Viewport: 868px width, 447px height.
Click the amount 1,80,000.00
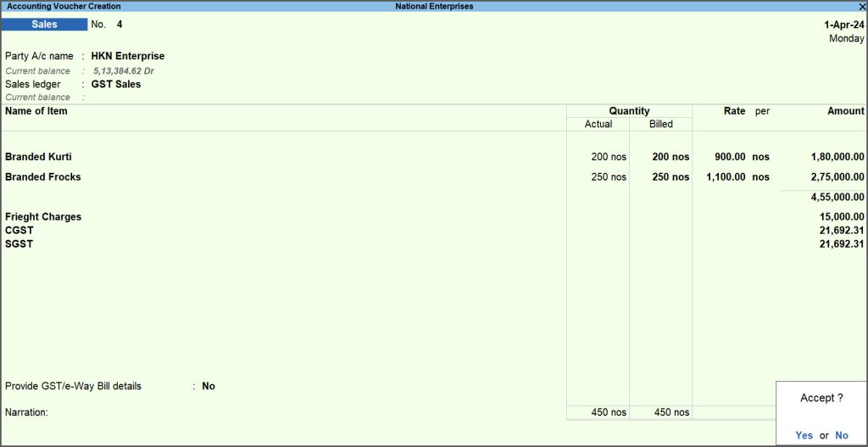(x=837, y=157)
